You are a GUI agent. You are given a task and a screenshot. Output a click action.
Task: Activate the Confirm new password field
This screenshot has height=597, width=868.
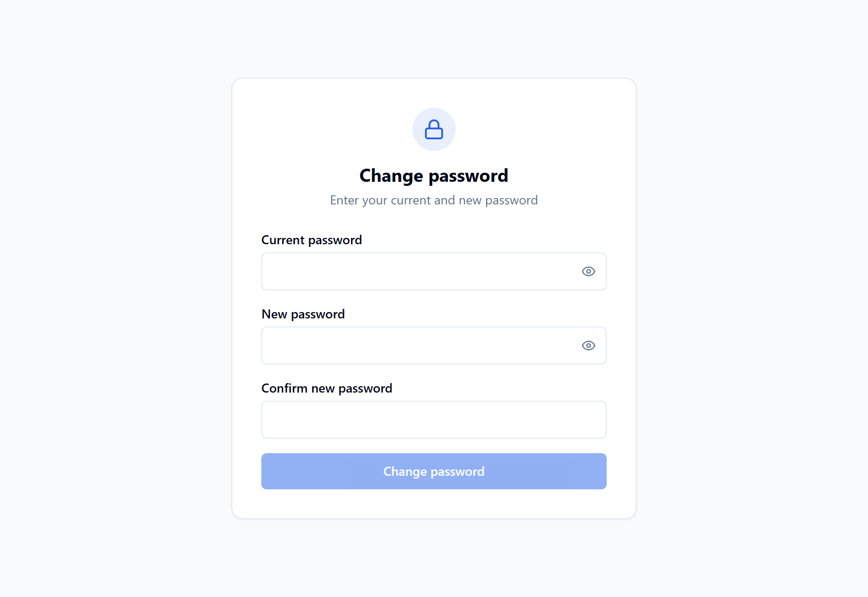434,420
